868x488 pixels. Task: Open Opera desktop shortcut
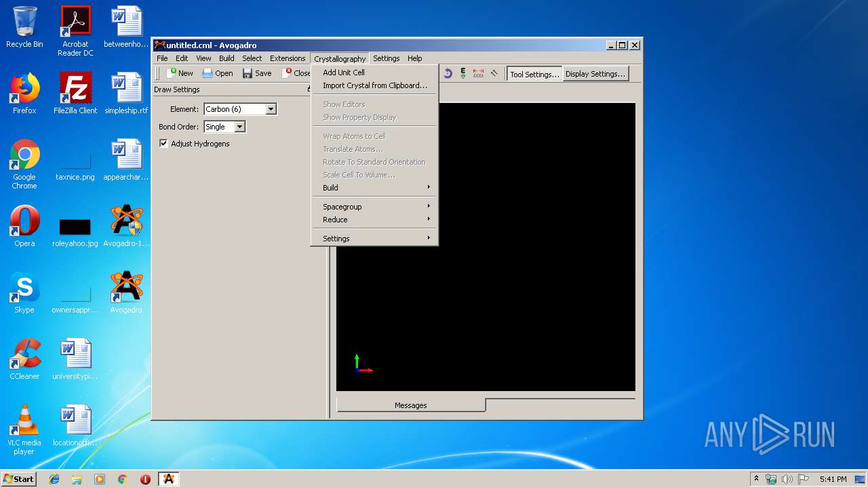pos(24,226)
